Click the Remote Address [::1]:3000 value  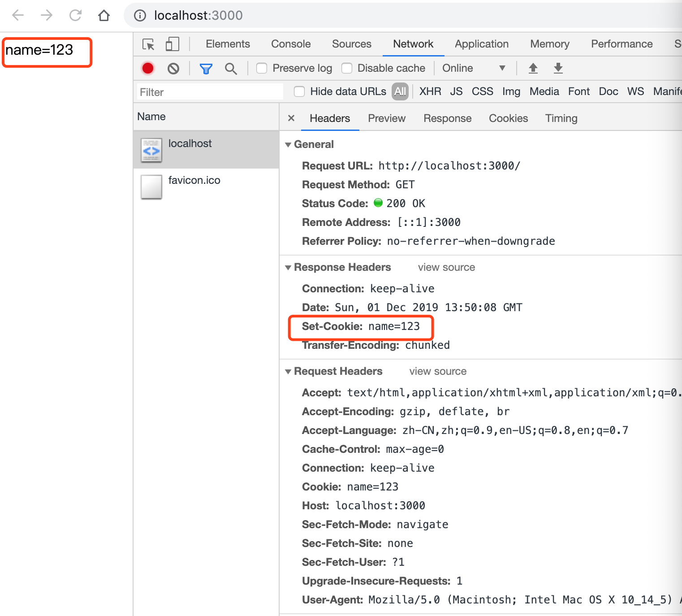(x=429, y=222)
